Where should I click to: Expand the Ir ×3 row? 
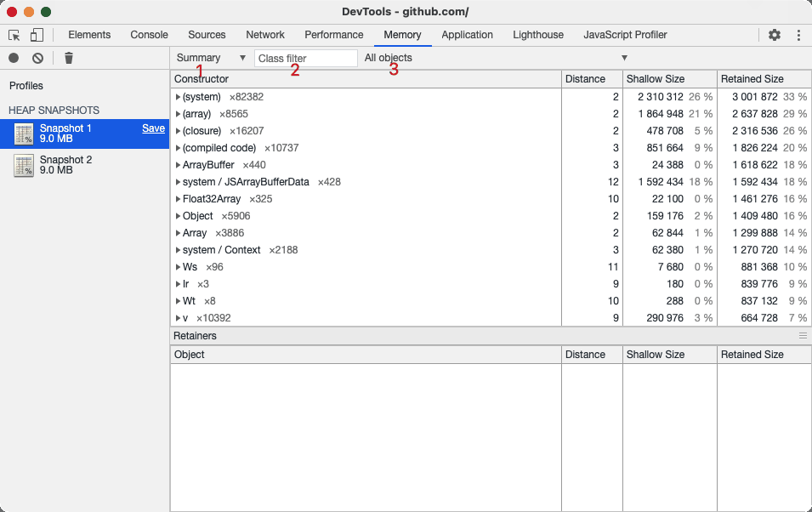pyautogui.click(x=179, y=285)
